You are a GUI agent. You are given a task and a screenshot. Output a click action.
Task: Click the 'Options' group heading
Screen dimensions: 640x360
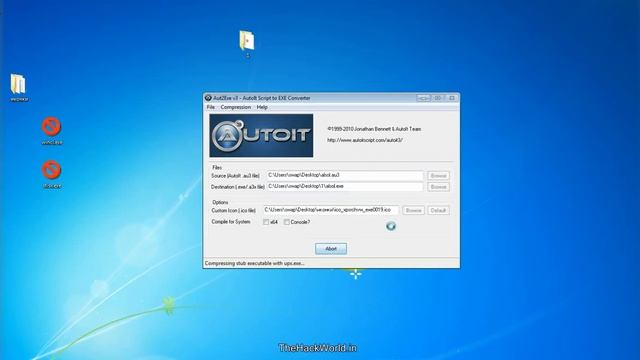click(220, 202)
